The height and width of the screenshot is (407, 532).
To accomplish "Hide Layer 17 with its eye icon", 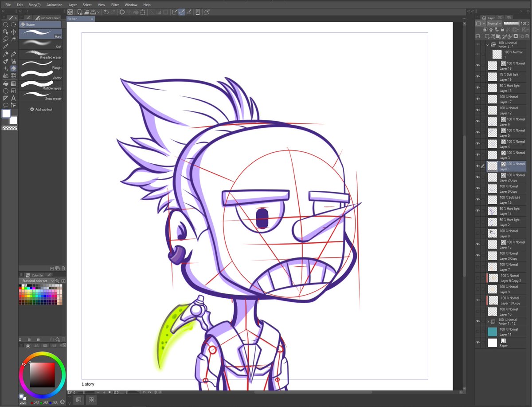I will [x=478, y=99].
